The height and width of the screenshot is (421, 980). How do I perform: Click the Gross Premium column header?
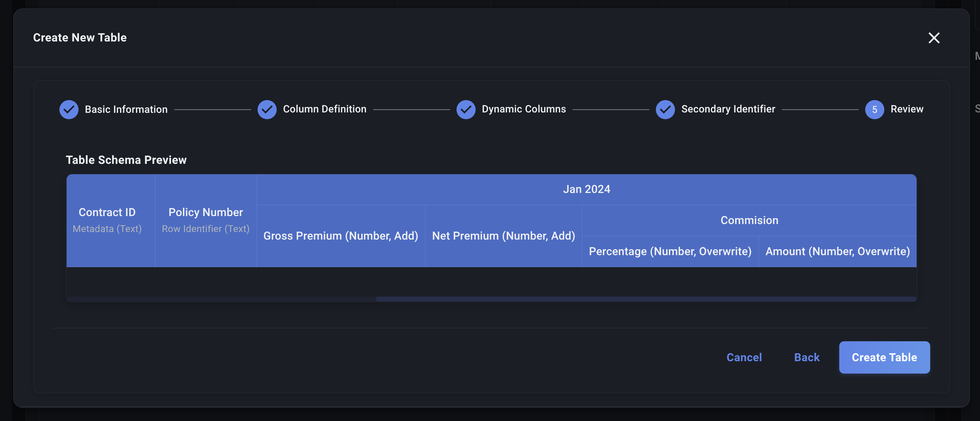click(x=341, y=236)
